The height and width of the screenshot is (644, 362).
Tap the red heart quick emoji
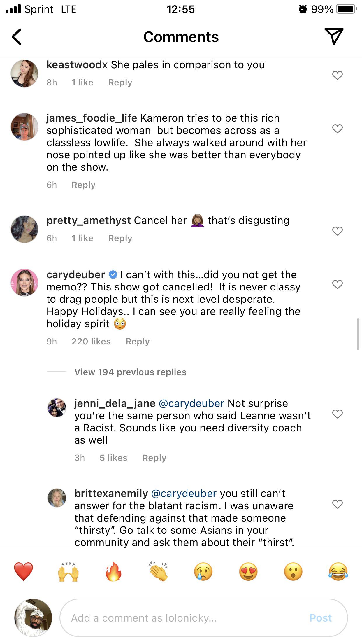[x=24, y=571]
